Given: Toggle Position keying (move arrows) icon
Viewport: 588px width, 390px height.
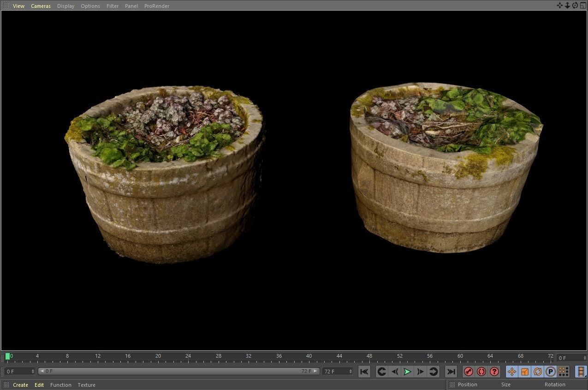Looking at the screenshot, I should click(512, 372).
